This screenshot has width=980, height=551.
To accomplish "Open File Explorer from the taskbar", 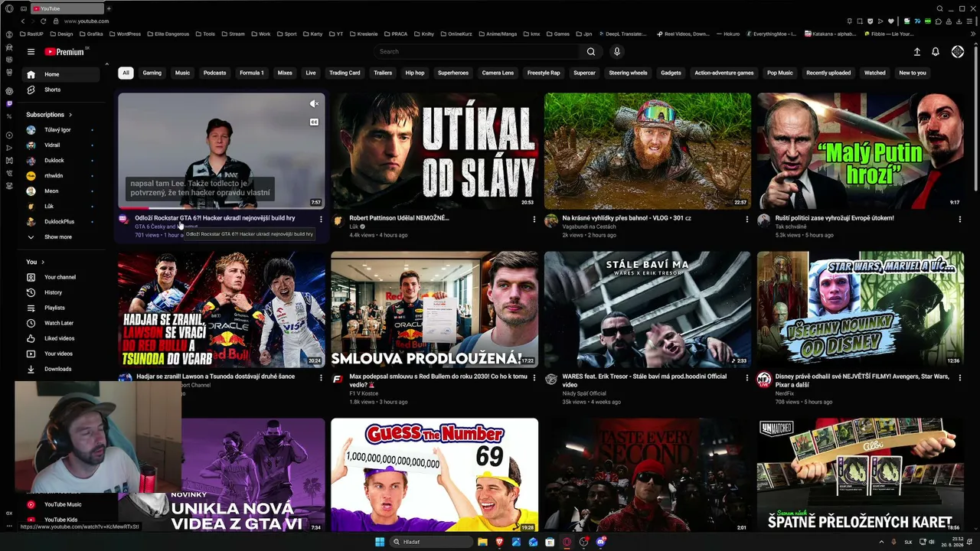I will pyautogui.click(x=482, y=542).
